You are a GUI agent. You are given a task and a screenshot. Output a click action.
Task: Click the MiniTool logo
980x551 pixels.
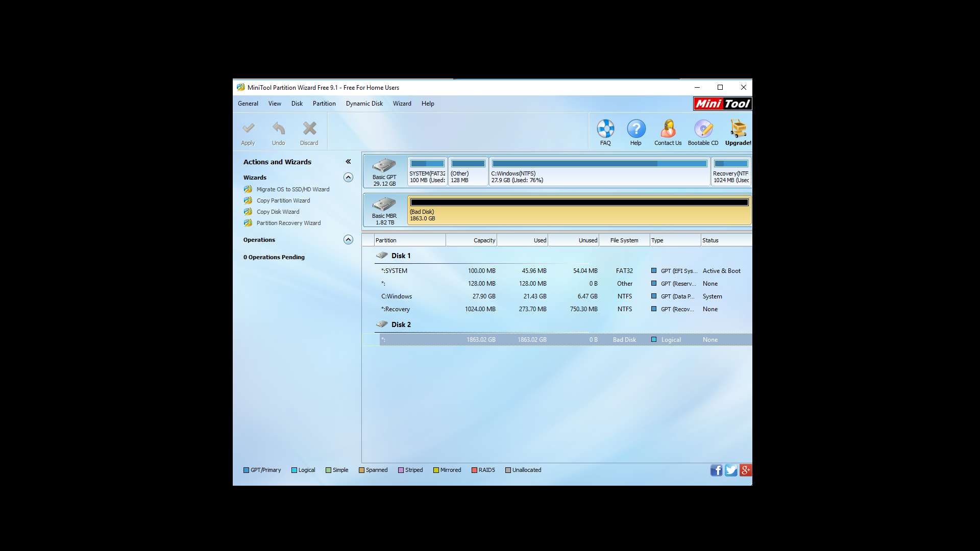(x=722, y=104)
